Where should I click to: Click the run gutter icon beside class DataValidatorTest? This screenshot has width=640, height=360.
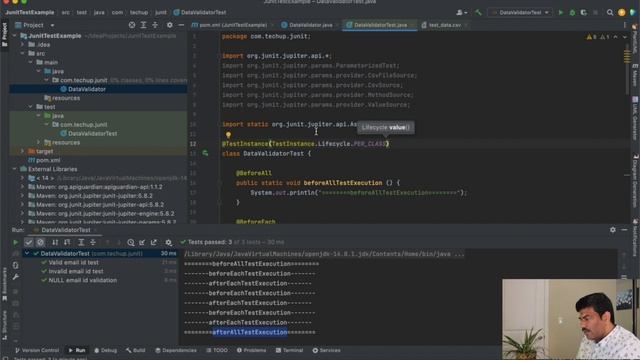[x=205, y=153]
